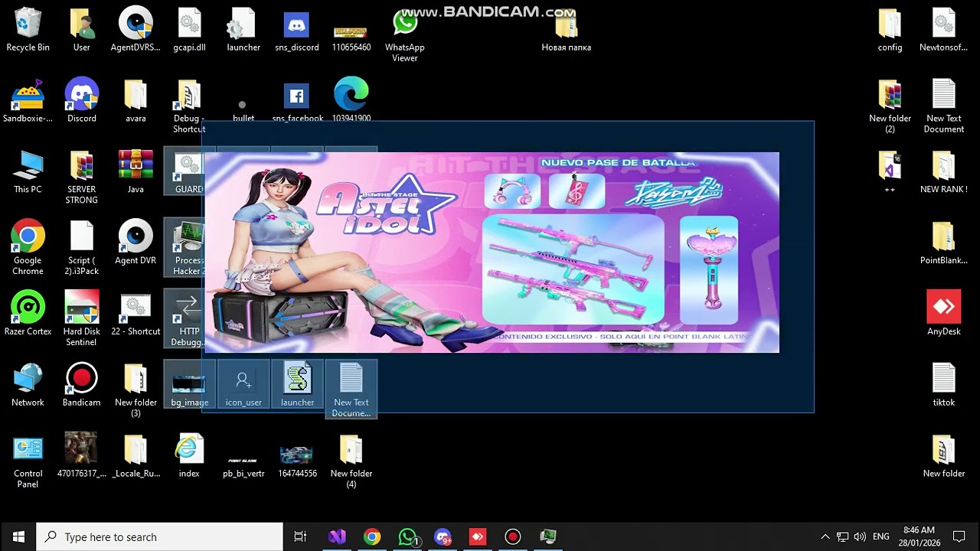Open the index HTML file
This screenshot has width=980, height=551.
[x=189, y=457]
